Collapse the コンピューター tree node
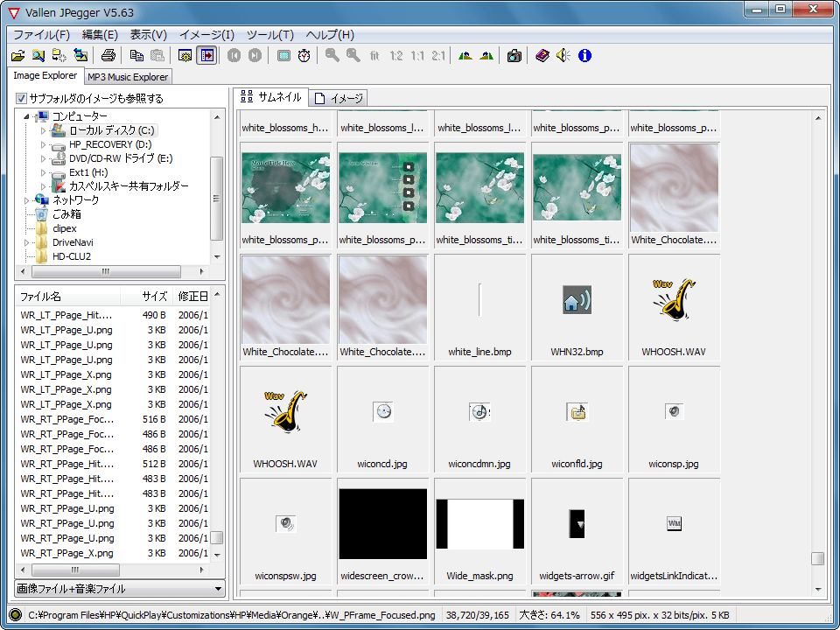This screenshot has width=840, height=630. pyautogui.click(x=26, y=116)
